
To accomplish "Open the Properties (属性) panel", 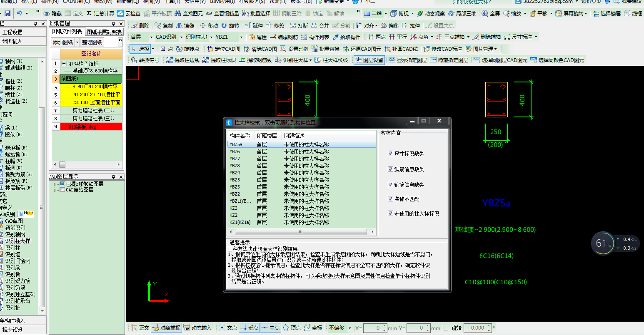I will pyautogui.click(x=257, y=37).
